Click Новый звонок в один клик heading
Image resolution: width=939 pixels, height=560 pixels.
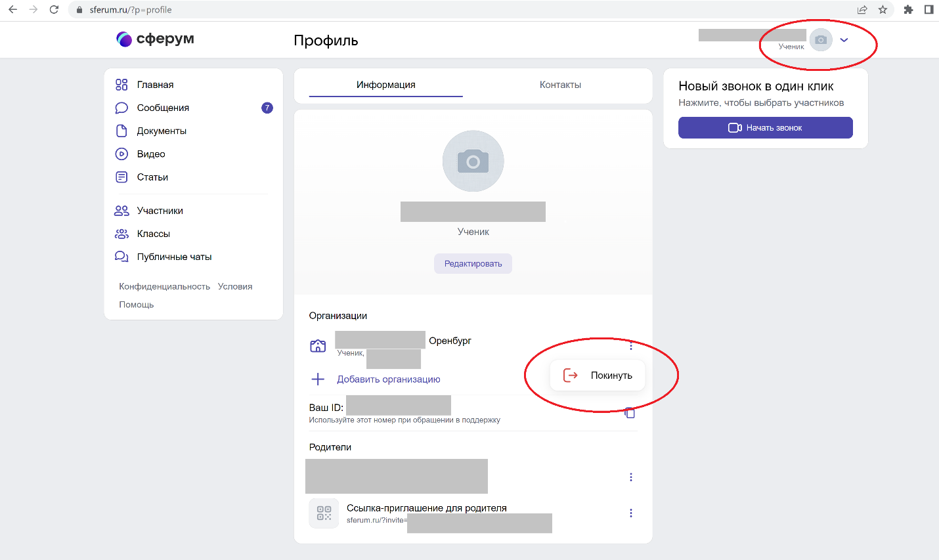pos(756,86)
